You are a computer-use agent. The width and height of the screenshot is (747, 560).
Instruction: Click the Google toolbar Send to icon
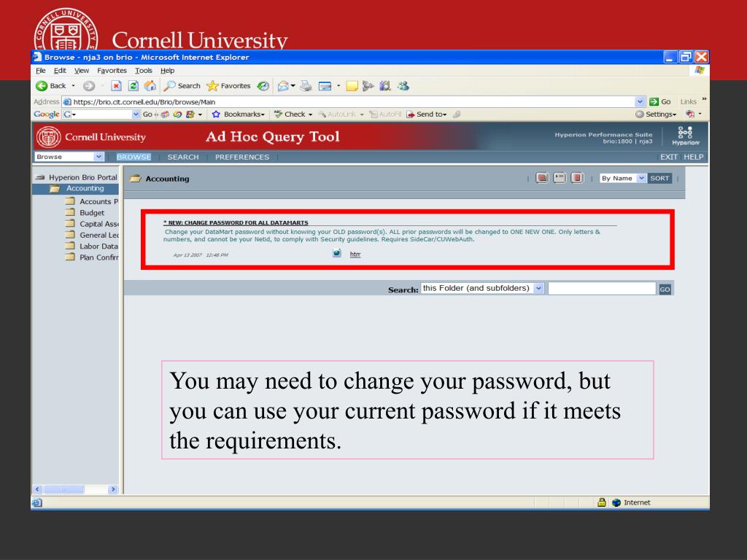click(x=410, y=114)
